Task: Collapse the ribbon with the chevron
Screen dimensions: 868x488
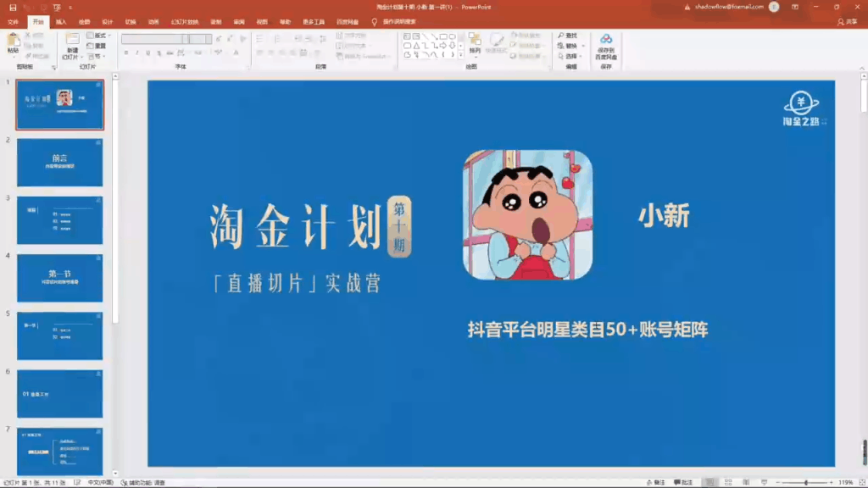Action: (862, 68)
